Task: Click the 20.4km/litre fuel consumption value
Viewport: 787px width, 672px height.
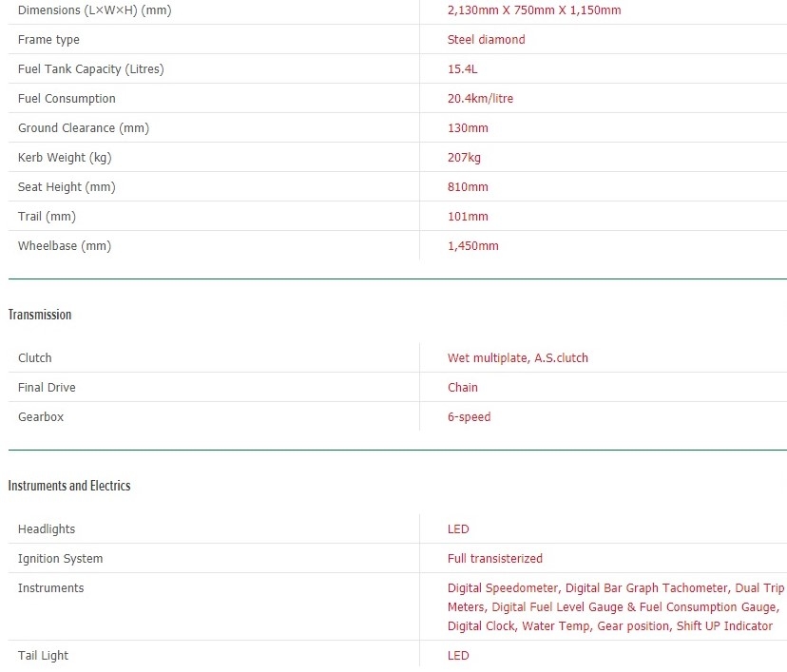Action: click(480, 99)
